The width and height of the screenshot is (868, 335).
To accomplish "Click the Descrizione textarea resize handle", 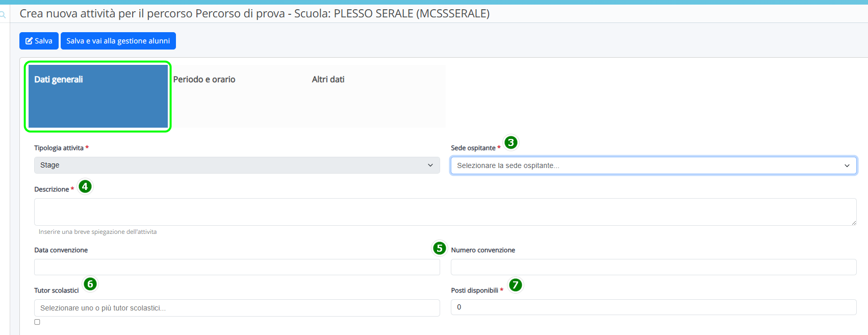I will point(853,222).
